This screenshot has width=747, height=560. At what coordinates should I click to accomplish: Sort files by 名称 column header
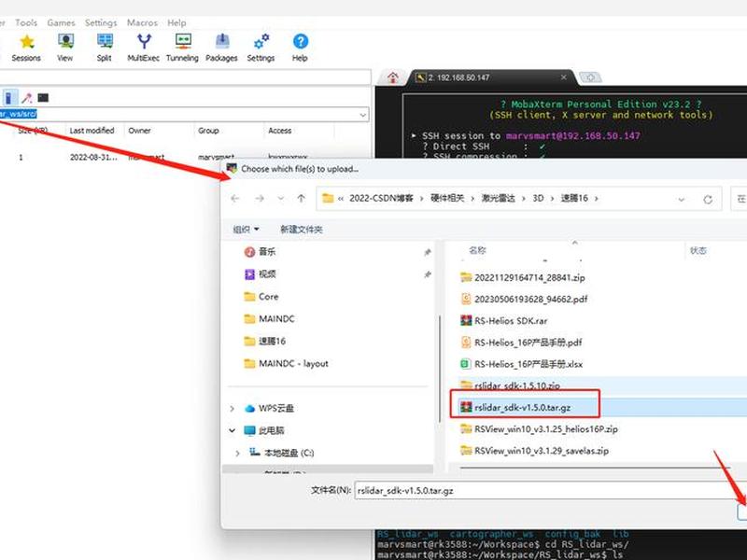[477, 250]
